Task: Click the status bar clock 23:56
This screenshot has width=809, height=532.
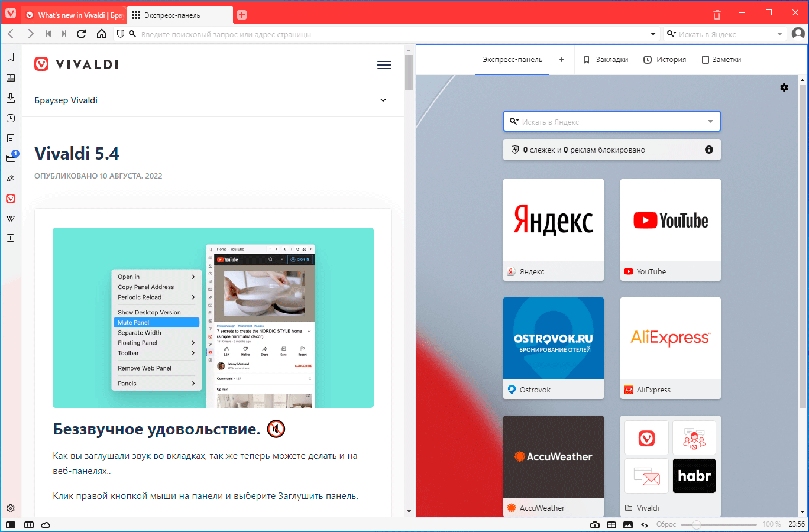Action: 797,524
